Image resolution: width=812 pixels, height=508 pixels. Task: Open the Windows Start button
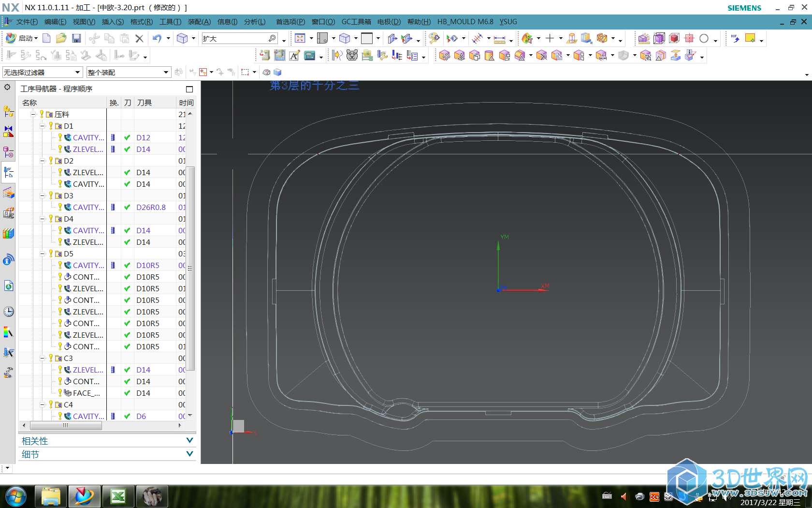[x=16, y=496]
